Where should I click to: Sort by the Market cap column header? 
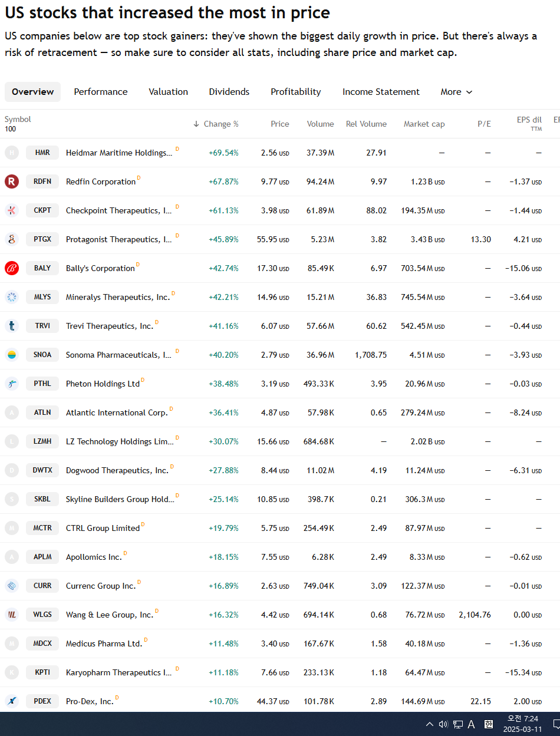[x=424, y=124]
